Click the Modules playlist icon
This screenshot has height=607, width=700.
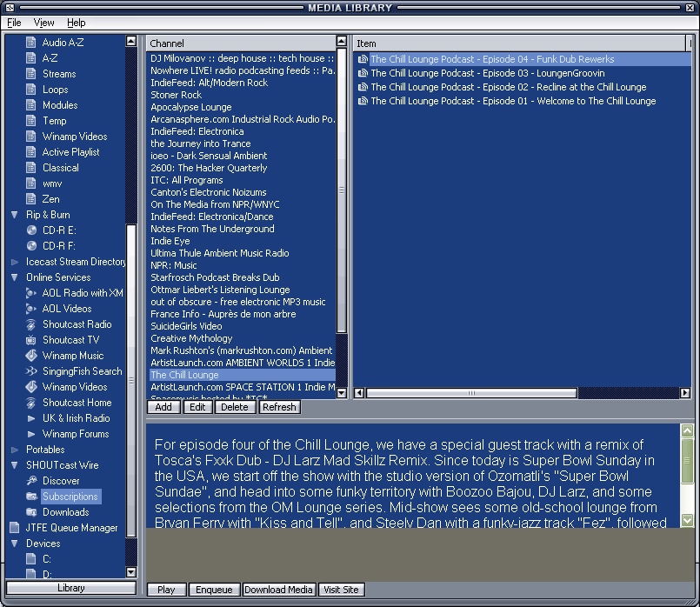pos(30,105)
